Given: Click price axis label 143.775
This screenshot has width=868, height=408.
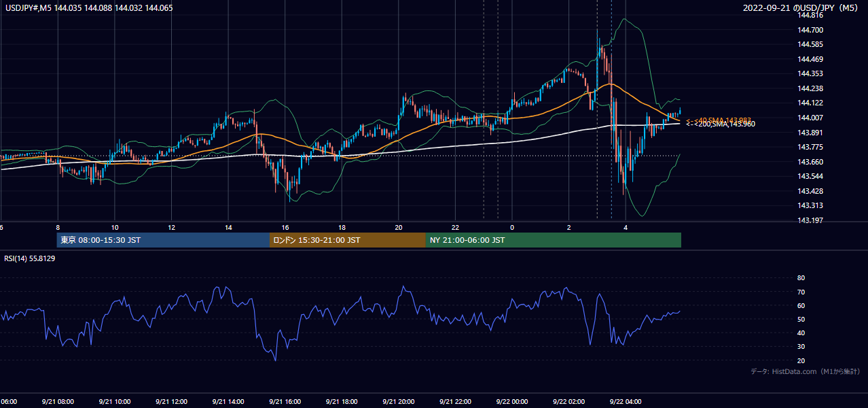Looking at the screenshot, I should (x=810, y=147).
